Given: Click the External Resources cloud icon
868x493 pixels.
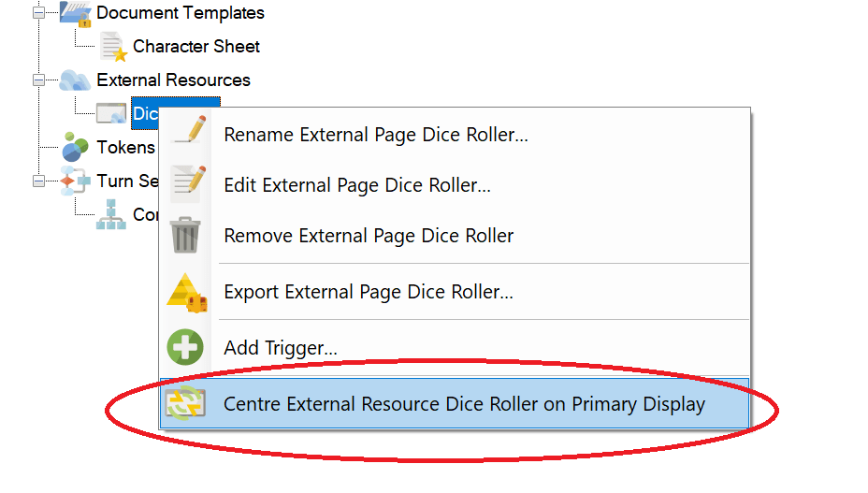Looking at the screenshot, I should (76, 80).
